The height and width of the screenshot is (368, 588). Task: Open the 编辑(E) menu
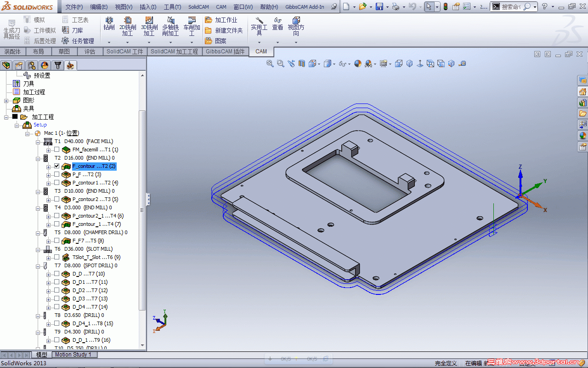99,7
